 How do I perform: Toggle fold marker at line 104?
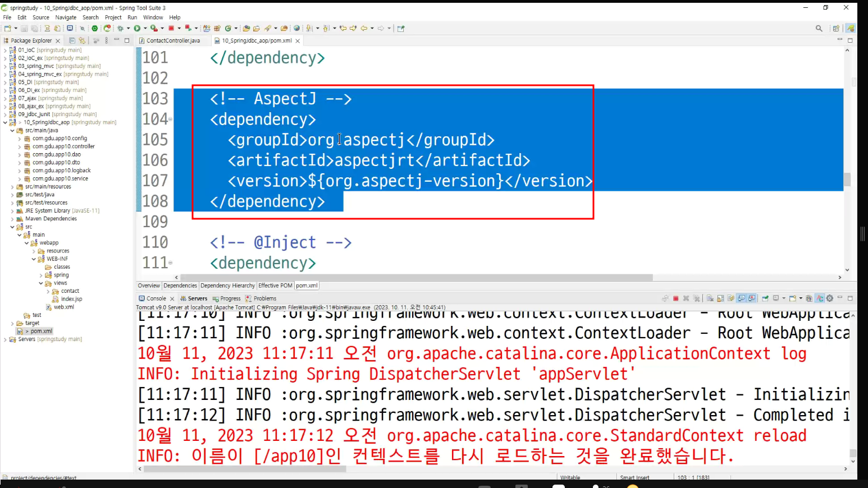click(170, 119)
